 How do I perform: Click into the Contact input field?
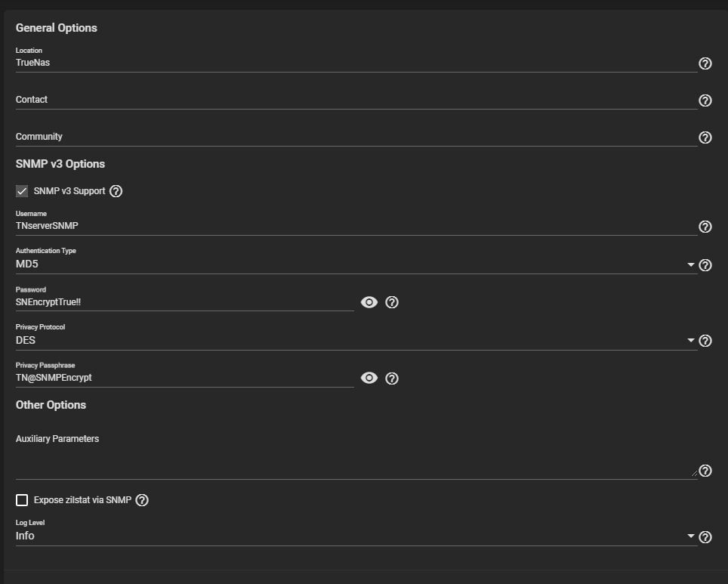pos(355,100)
